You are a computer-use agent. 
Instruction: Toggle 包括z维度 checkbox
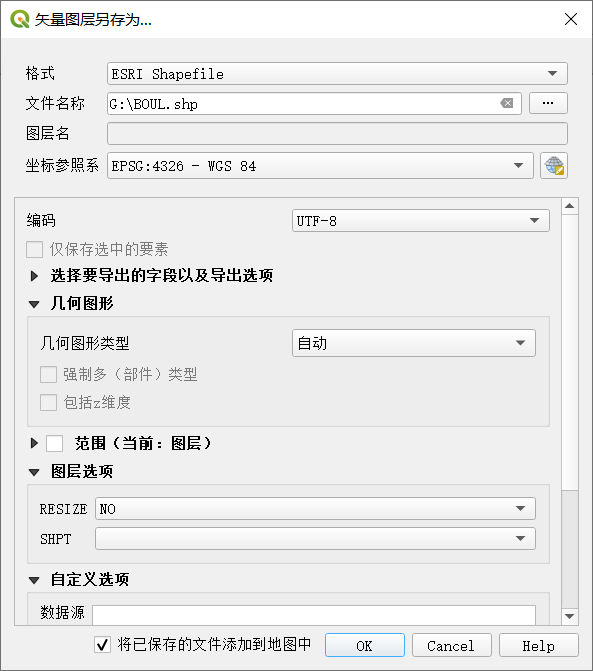pos(48,403)
